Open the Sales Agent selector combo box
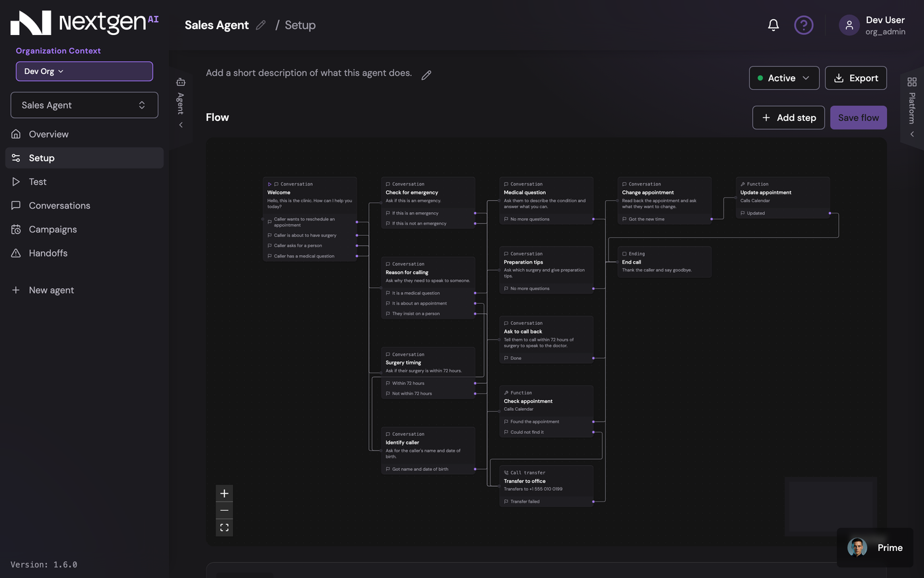The height and width of the screenshot is (578, 924). pos(84,105)
